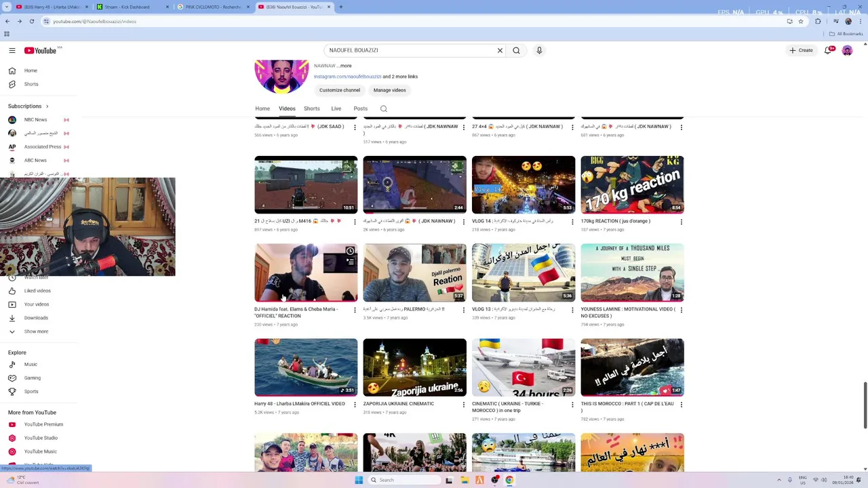Viewport: 868px width, 488px height.
Task: Click the All Bookmarks folder
Action: pyautogui.click(x=846, y=34)
